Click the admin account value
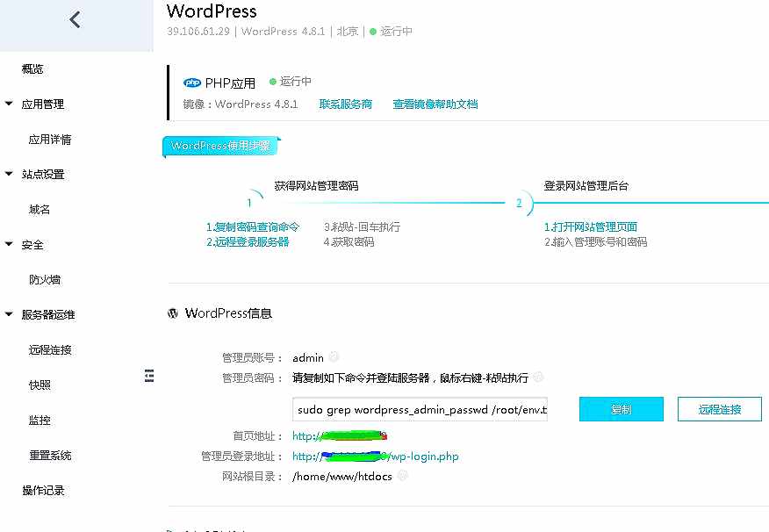Viewport: 769px width, 532px height. tap(308, 358)
